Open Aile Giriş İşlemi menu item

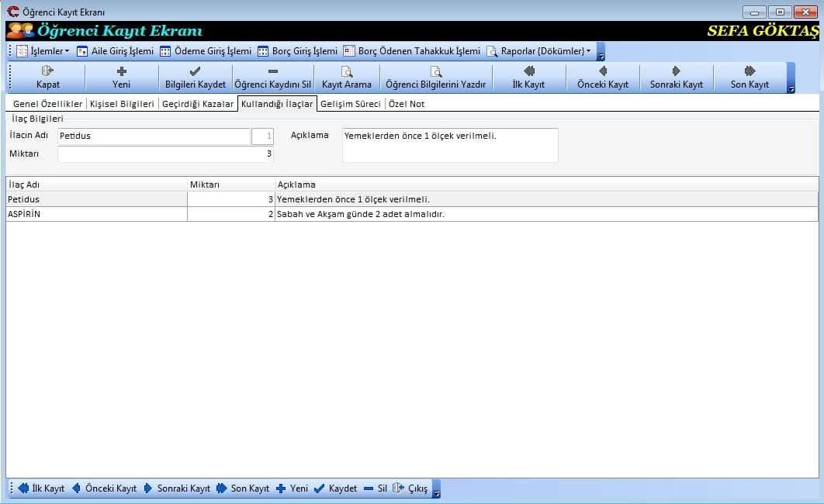[115, 51]
